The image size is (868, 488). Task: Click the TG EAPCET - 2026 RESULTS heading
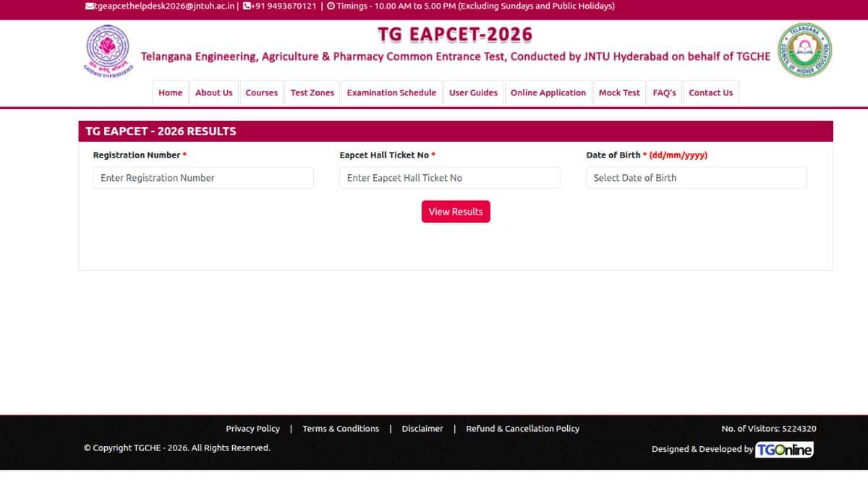point(161,132)
